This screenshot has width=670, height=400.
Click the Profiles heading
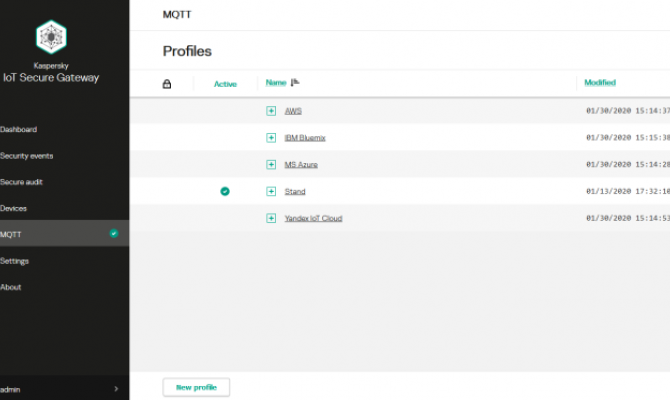click(x=187, y=51)
